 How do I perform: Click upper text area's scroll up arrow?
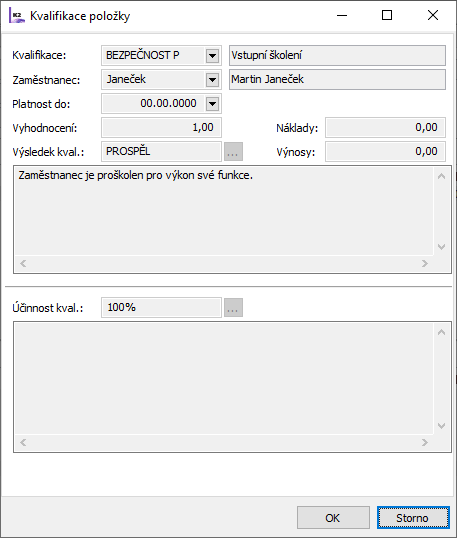click(x=442, y=176)
